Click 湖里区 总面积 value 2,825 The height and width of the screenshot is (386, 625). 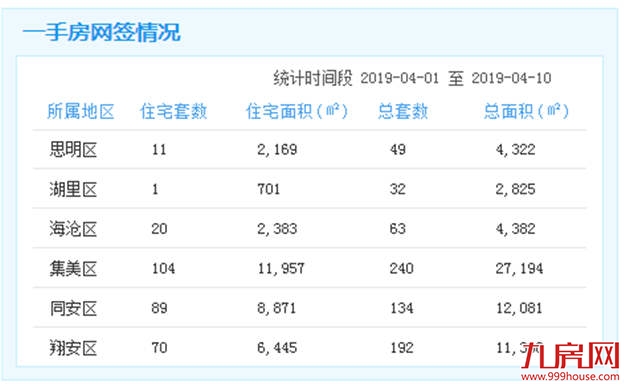[x=515, y=189]
